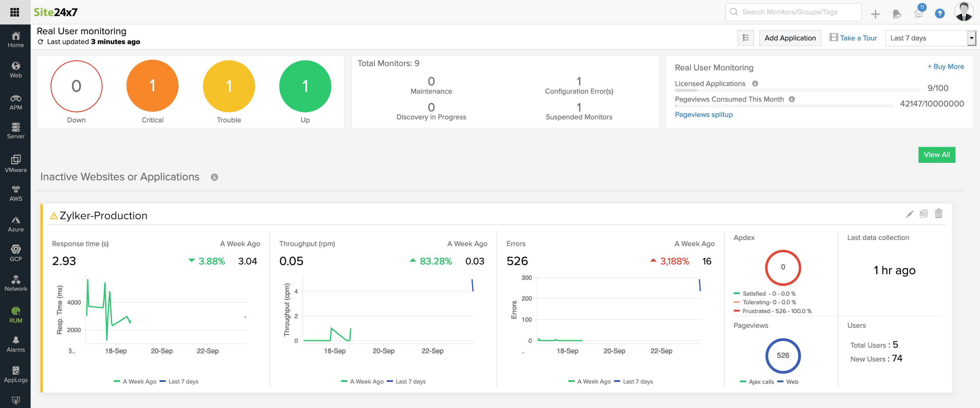Open the Last 7 days dropdown
The height and width of the screenshot is (408, 980).
point(930,38)
